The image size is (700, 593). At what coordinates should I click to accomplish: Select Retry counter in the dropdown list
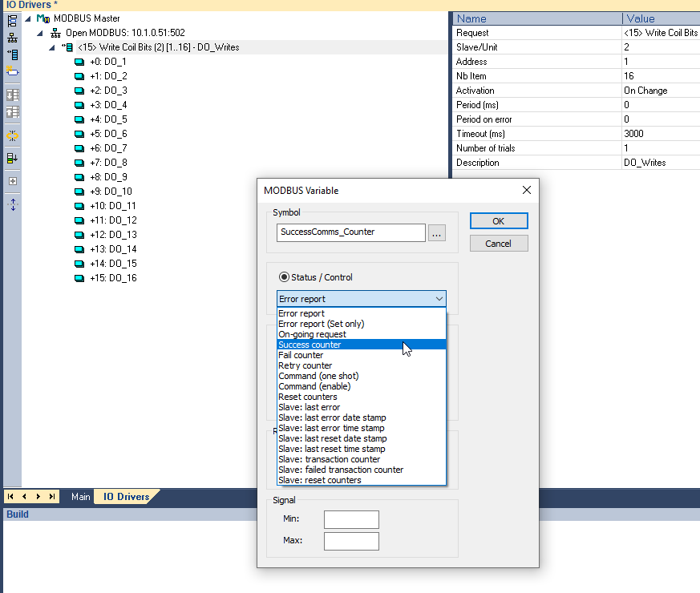361,365
